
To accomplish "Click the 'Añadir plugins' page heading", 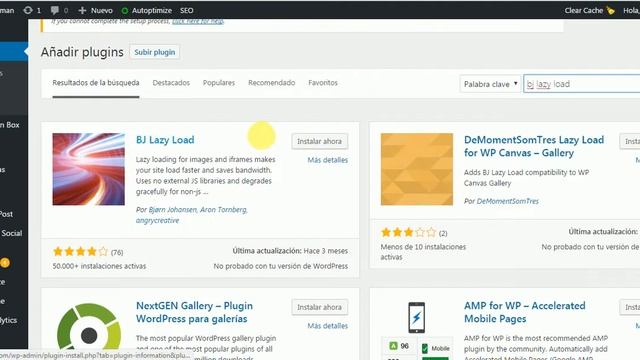I will (82, 52).
